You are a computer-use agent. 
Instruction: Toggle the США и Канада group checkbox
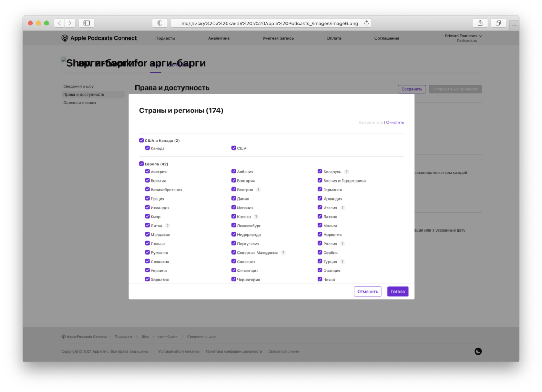click(141, 140)
